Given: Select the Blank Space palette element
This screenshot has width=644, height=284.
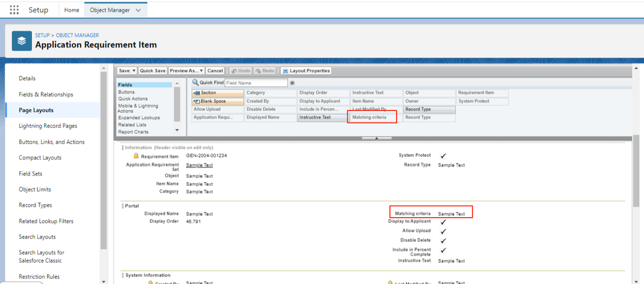Looking at the screenshot, I should pyautogui.click(x=218, y=101).
